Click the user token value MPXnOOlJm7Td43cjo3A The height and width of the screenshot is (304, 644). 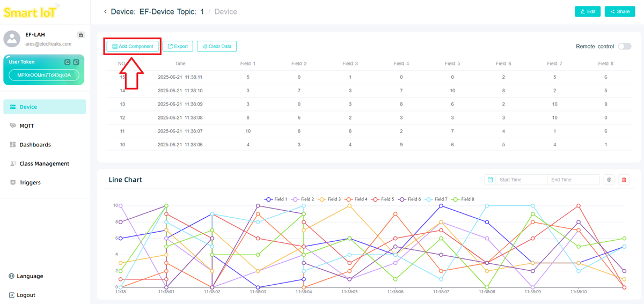tap(44, 75)
